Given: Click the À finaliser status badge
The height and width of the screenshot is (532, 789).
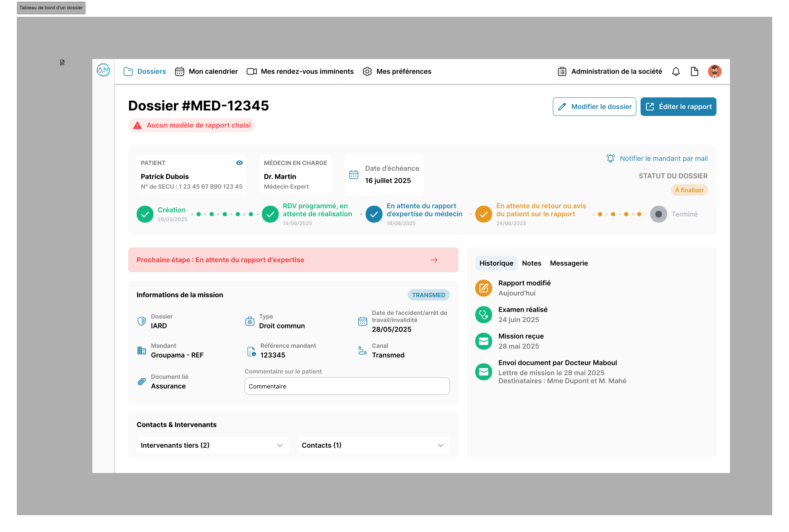Looking at the screenshot, I should click(x=689, y=190).
